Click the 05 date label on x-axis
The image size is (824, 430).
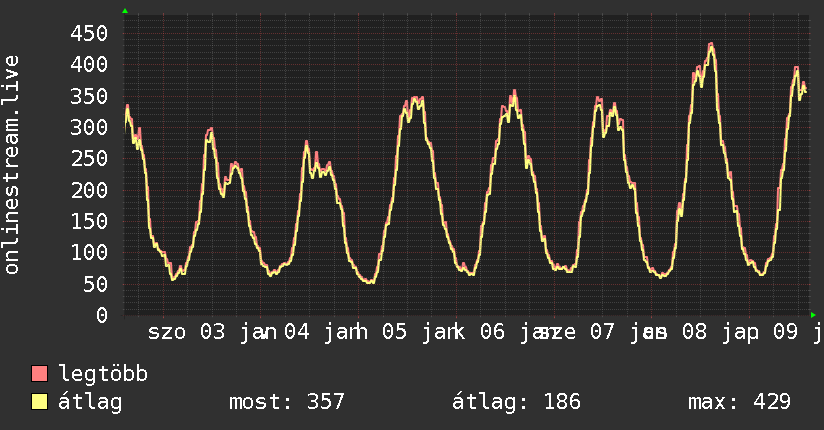pos(394,332)
